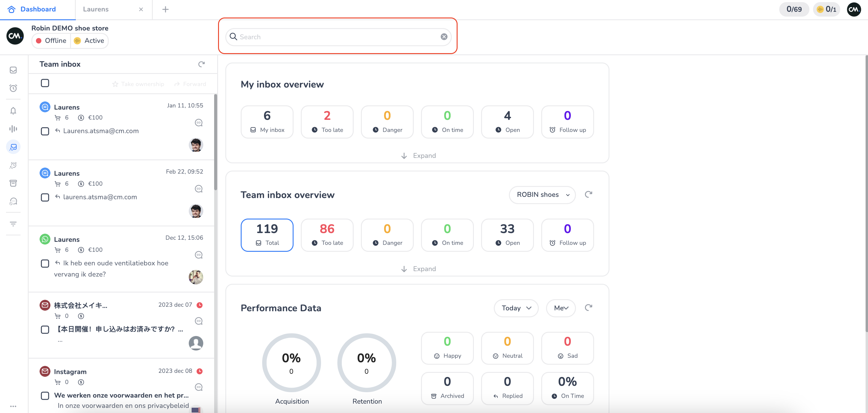Click the Too late 86 team tile

[327, 235]
